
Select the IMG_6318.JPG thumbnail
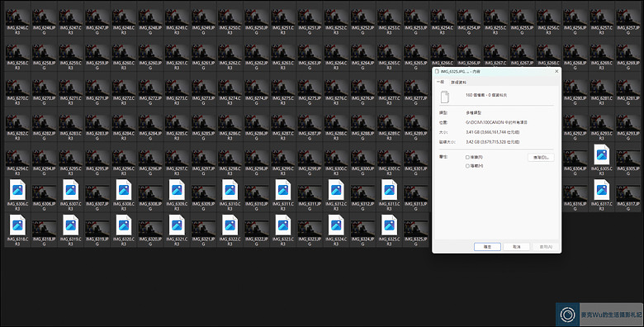(x=44, y=230)
